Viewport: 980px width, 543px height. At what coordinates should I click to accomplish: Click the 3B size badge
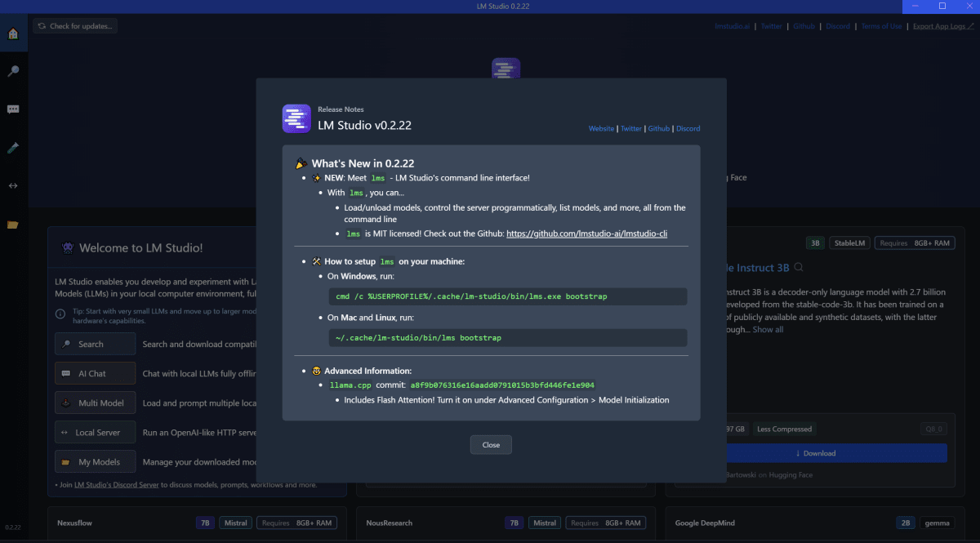tap(815, 243)
